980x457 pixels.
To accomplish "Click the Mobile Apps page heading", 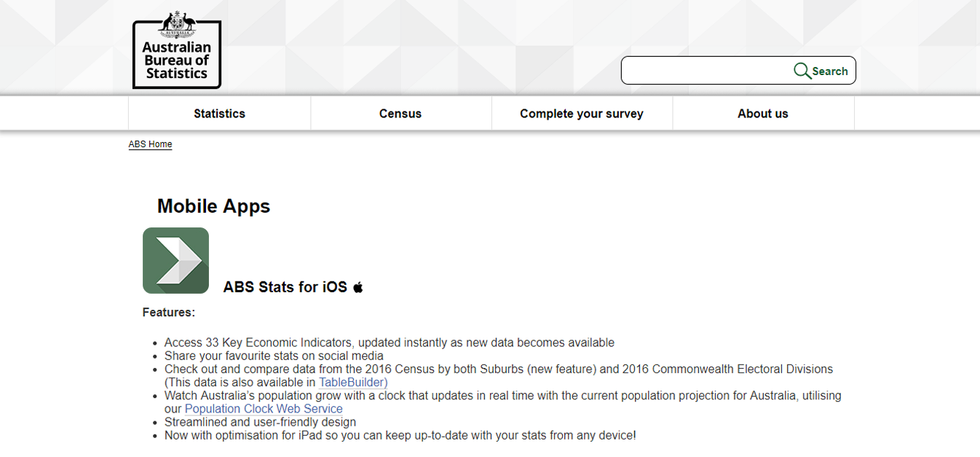I will click(x=213, y=206).
